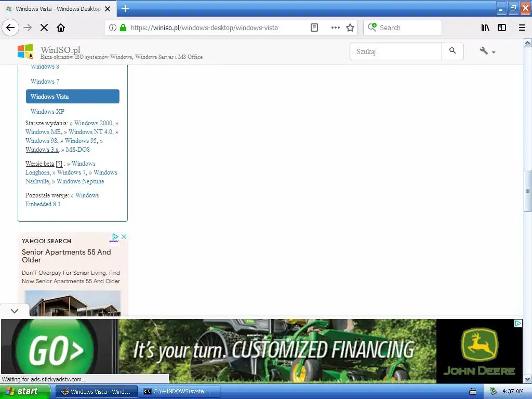Image resolution: width=532 pixels, height=399 pixels.
Task: Open the Windows Neptune link
Action: (x=81, y=181)
